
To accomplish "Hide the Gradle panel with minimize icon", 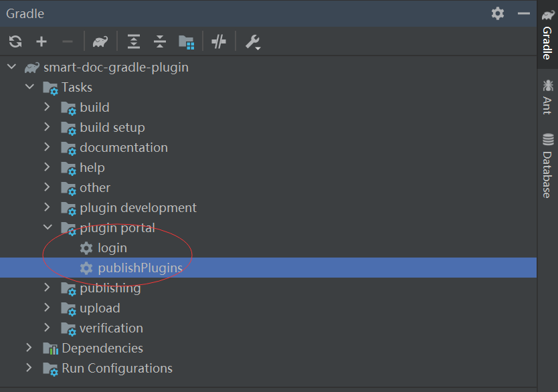I will [523, 13].
